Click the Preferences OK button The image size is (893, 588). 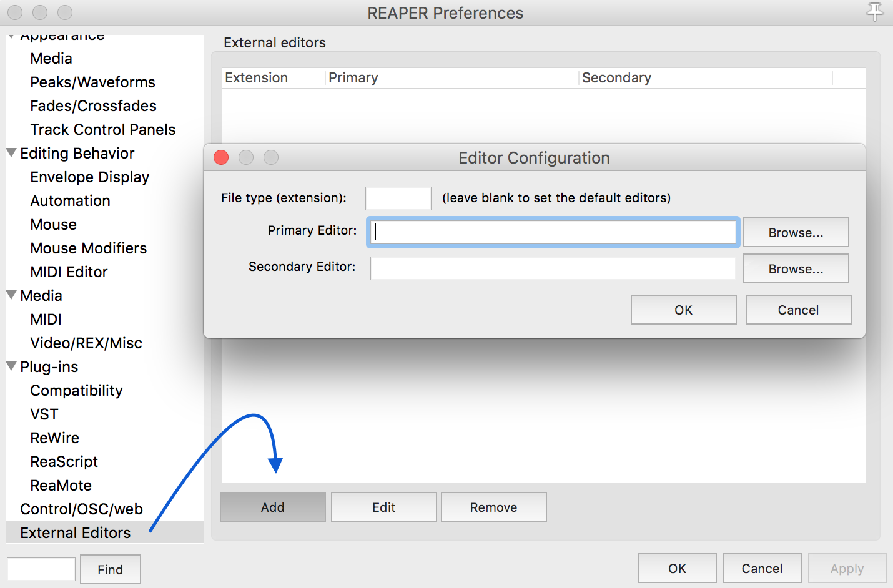point(678,568)
